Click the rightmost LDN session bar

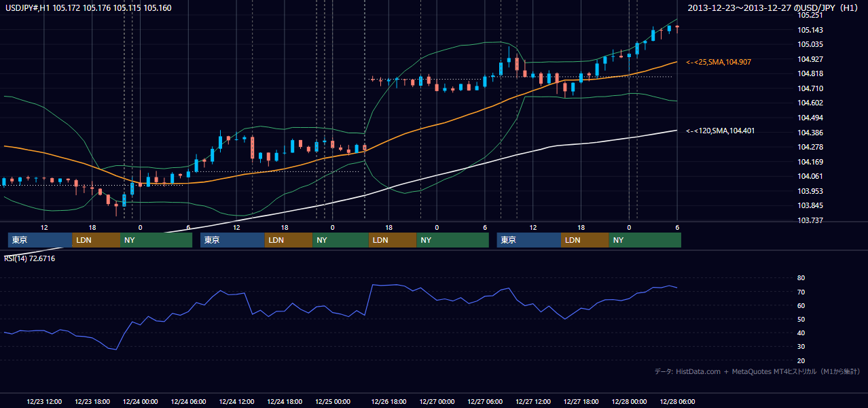pyautogui.click(x=585, y=240)
